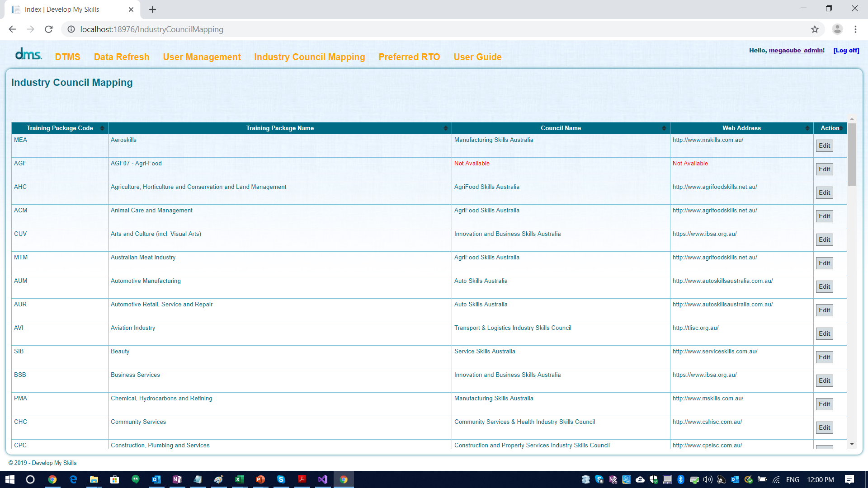This screenshot has width=868, height=488.
Task: Open the notification center icon
Action: [x=849, y=479]
